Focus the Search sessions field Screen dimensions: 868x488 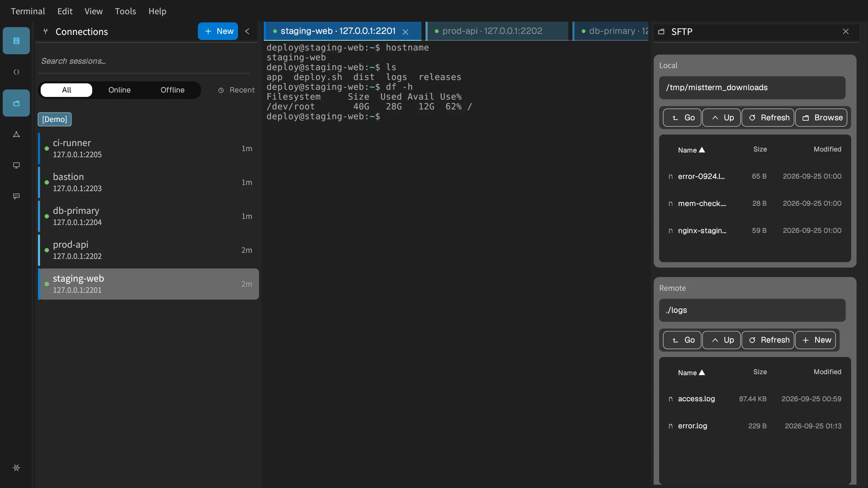point(144,61)
